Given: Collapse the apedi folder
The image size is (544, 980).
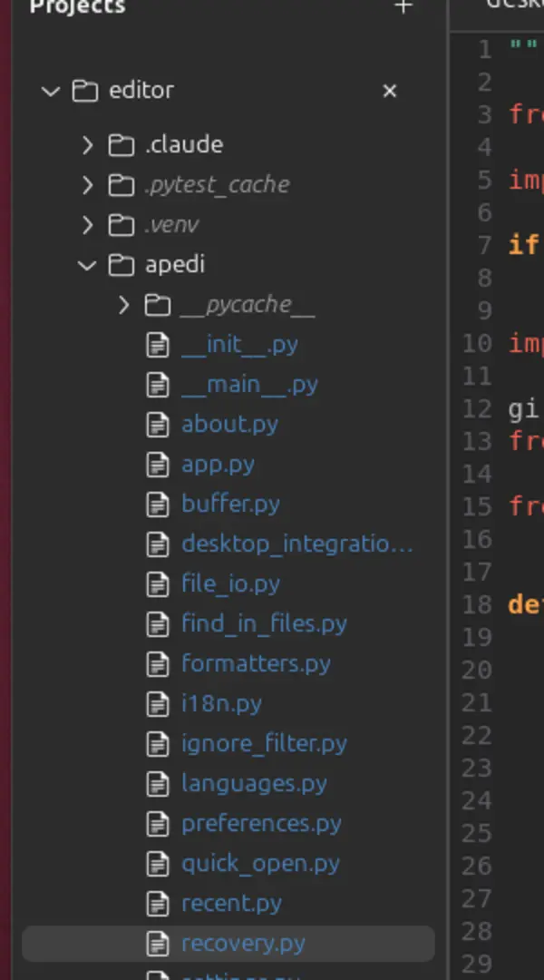Looking at the screenshot, I should coord(87,265).
